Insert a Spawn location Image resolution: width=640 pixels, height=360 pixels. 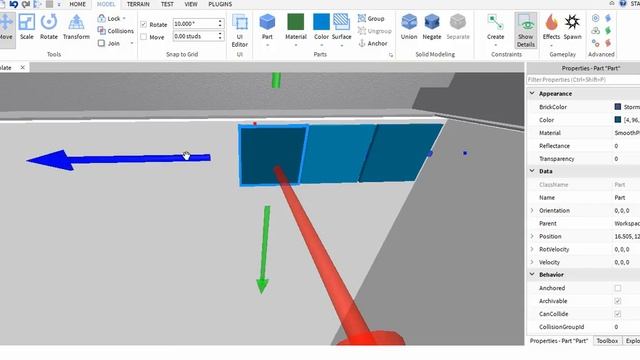click(572, 27)
